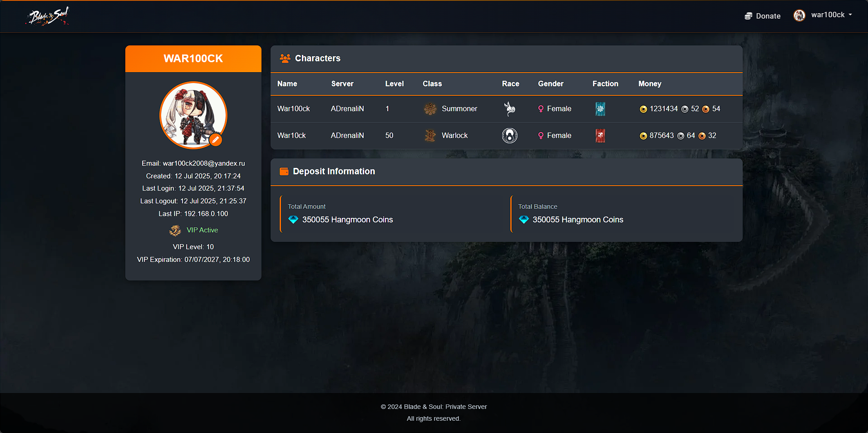Select the War100ck character name

[294, 109]
